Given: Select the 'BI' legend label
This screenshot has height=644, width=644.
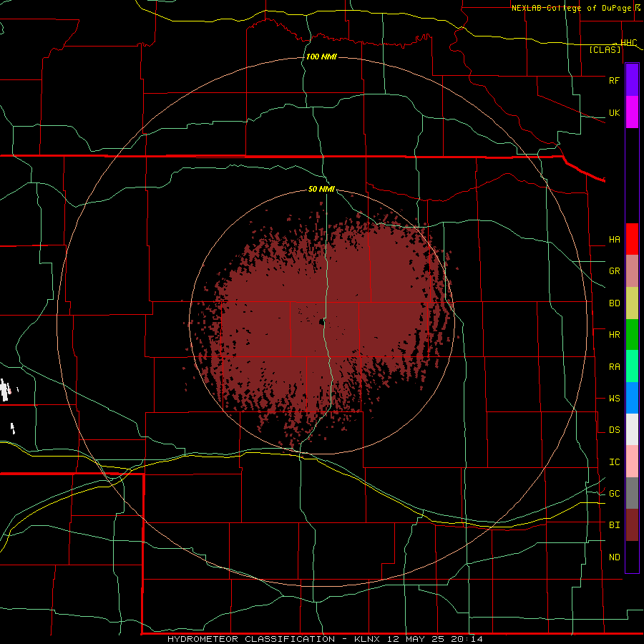Looking at the screenshot, I should click(614, 525).
